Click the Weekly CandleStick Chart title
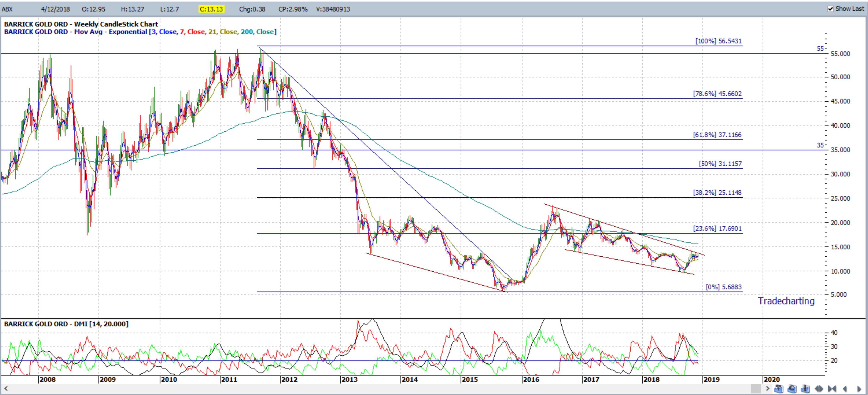This screenshot has height=395, width=868. (x=116, y=24)
